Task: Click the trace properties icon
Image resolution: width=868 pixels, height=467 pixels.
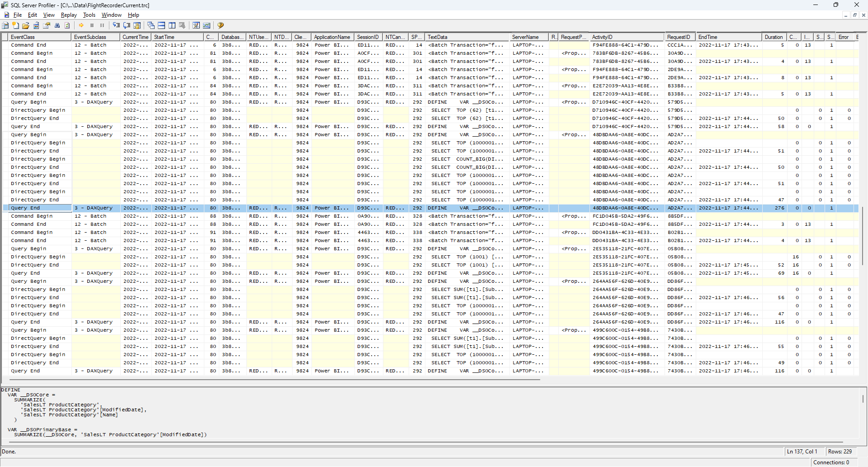Action: [47, 25]
